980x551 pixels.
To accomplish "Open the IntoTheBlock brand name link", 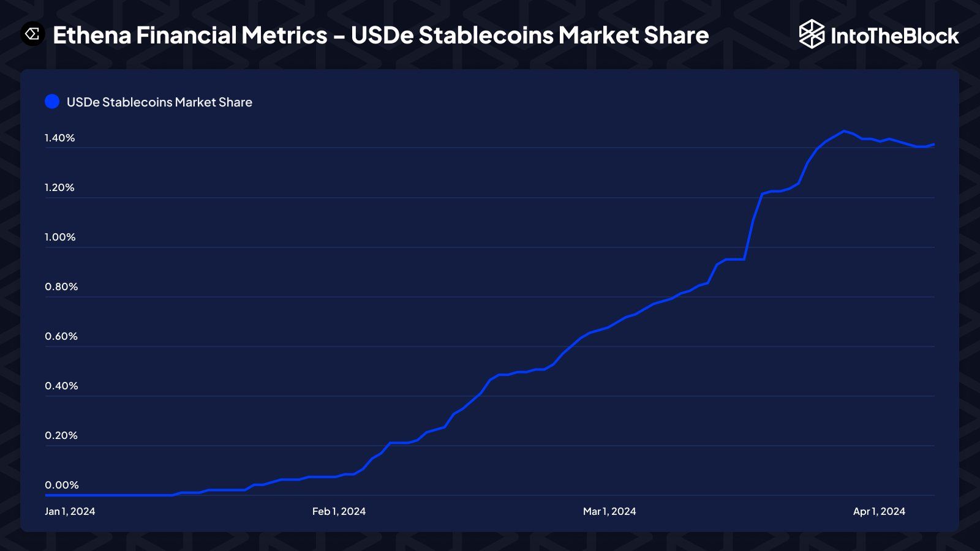I will [x=894, y=36].
